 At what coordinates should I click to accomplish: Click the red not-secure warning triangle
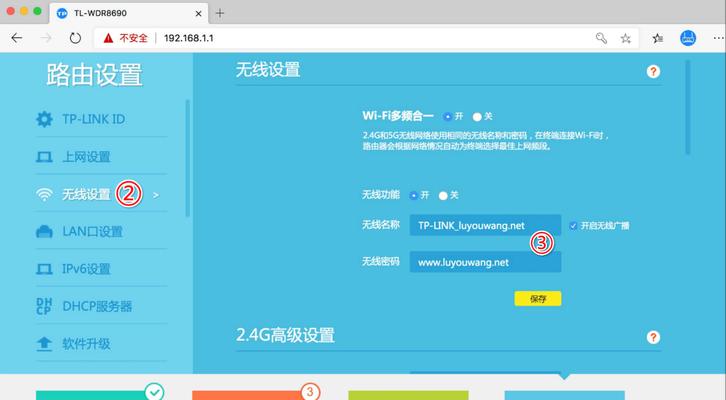point(108,38)
